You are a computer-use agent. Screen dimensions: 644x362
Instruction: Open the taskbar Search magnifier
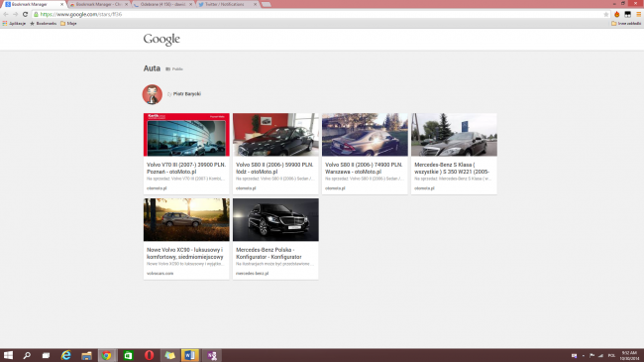(27, 355)
